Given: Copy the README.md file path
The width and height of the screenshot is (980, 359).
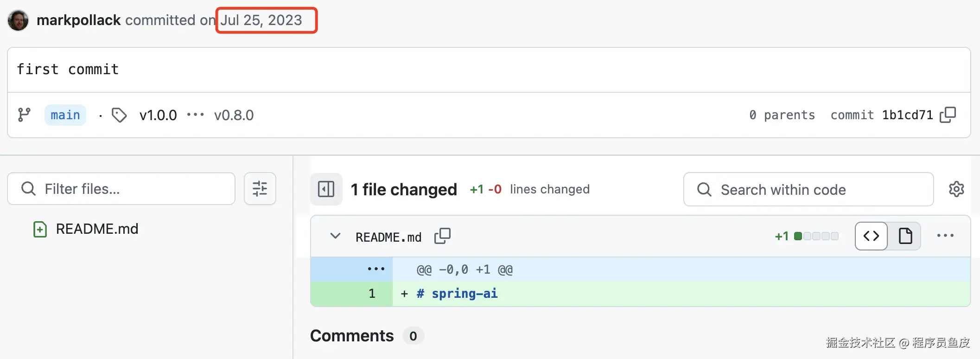Looking at the screenshot, I should click(442, 236).
